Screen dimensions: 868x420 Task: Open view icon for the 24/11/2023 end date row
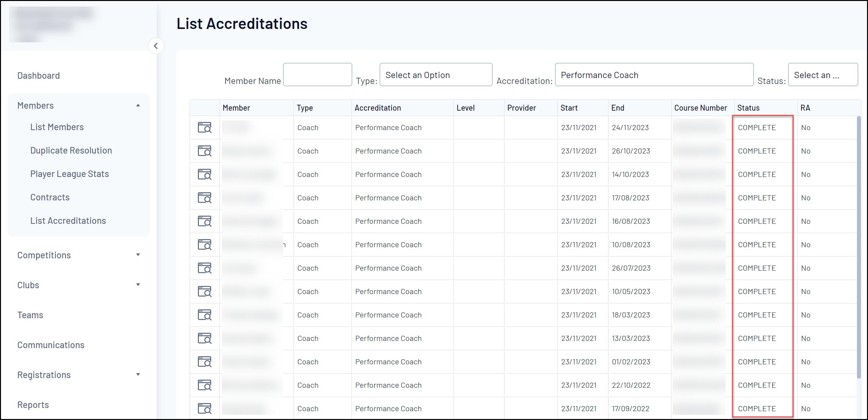[x=204, y=128]
